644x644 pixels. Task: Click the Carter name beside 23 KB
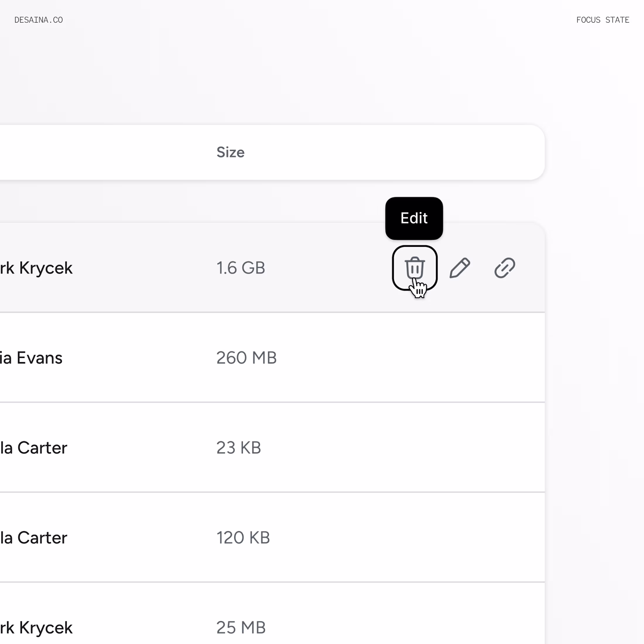(x=34, y=448)
